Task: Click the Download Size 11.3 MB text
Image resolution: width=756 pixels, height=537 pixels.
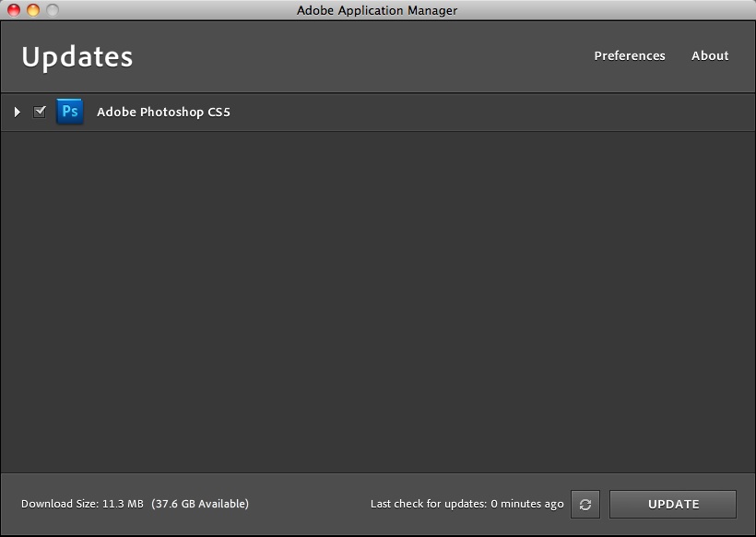Action: [x=82, y=504]
